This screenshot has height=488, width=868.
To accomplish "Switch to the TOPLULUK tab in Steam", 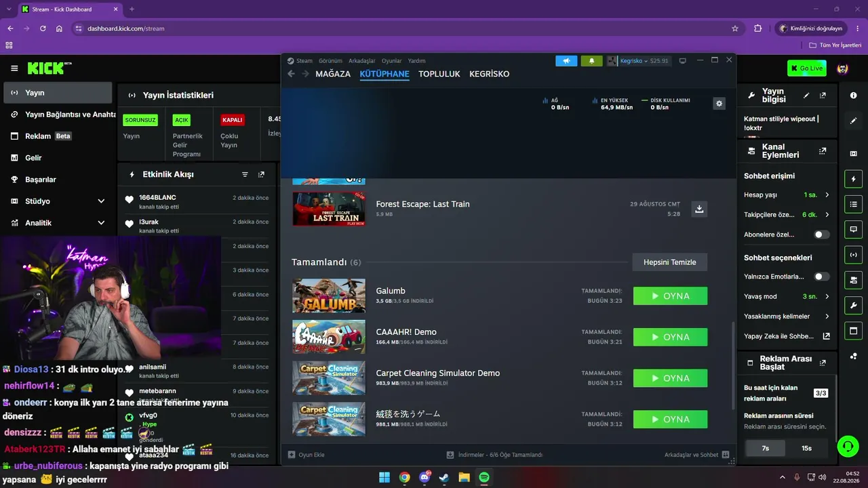I will (x=439, y=74).
